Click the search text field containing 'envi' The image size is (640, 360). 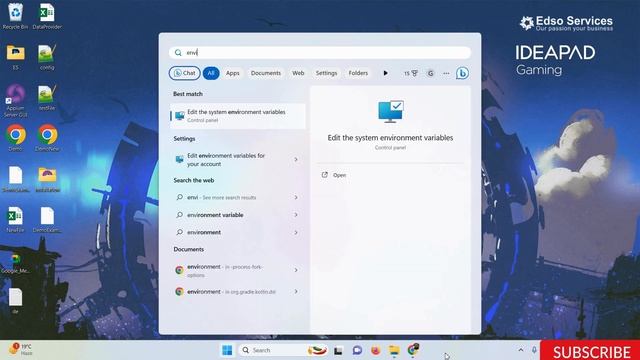pos(320,53)
